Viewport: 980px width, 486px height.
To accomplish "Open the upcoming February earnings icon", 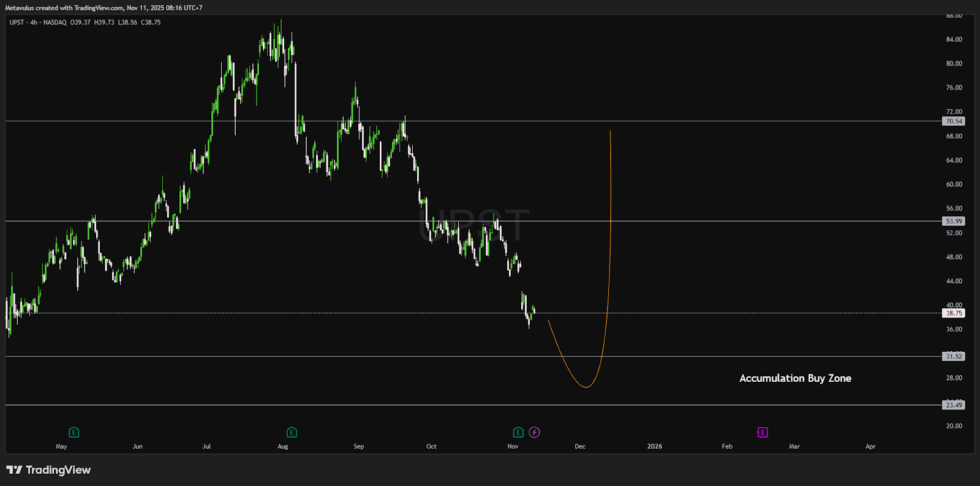I will [762, 432].
